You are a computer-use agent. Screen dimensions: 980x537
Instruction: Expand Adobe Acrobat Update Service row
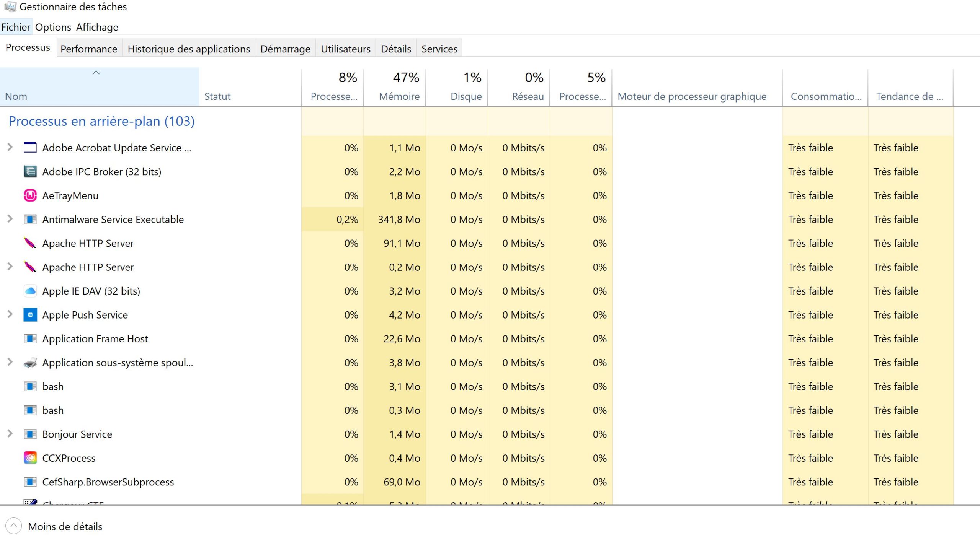[10, 147]
